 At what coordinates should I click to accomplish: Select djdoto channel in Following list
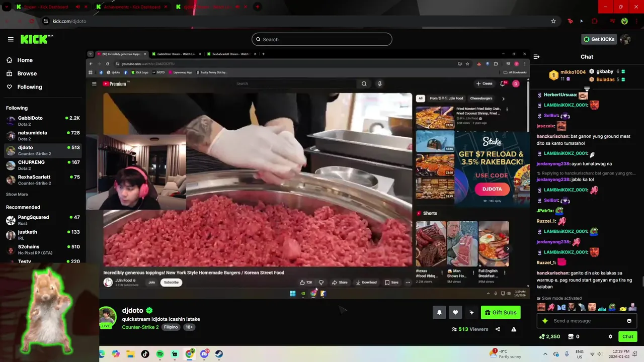(x=42, y=150)
